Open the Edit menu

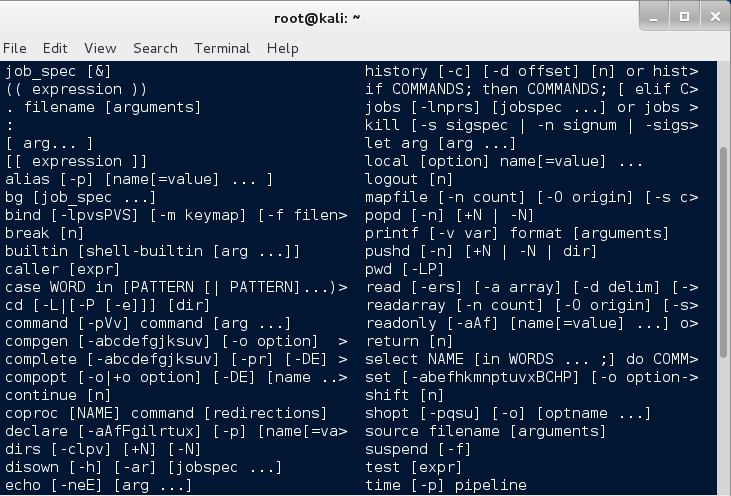[55, 48]
